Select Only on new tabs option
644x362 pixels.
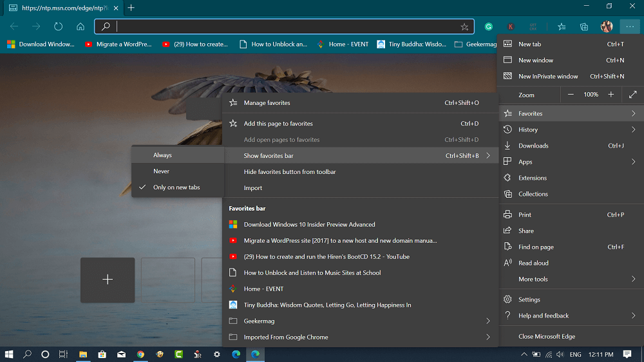178,187
